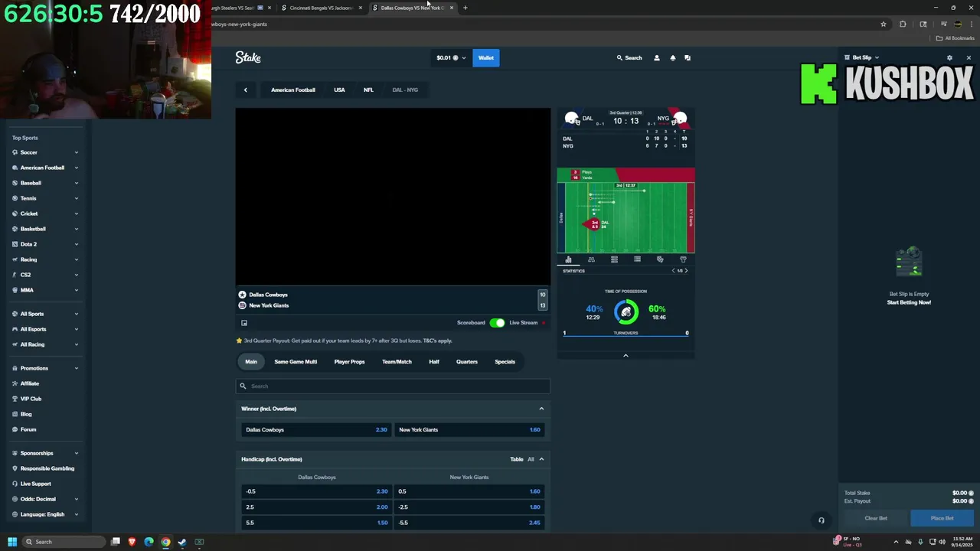Toggle the Scoreboard switch off
This screenshot has height=551, width=980.
[x=497, y=323]
